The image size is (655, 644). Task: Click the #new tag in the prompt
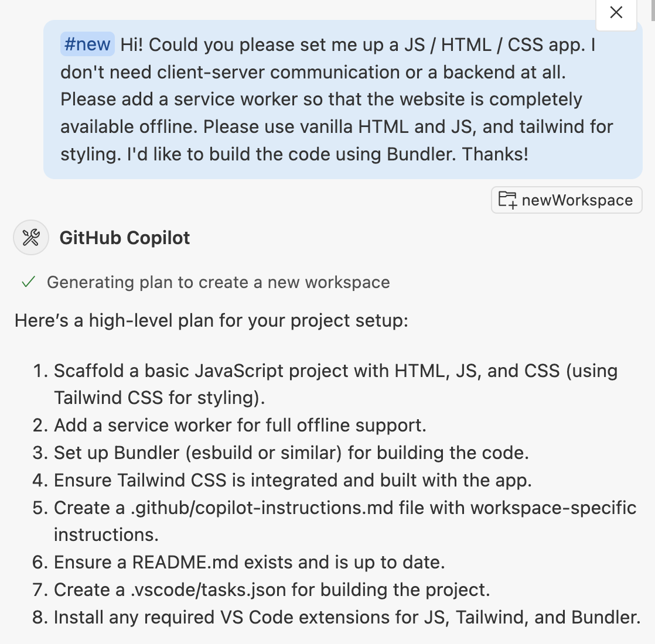pyautogui.click(x=87, y=44)
